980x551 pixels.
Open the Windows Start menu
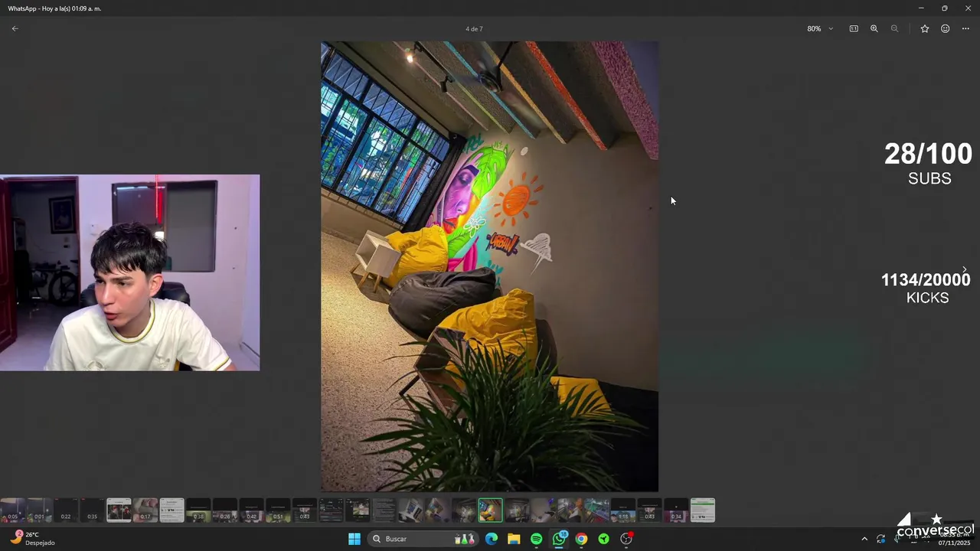(354, 539)
